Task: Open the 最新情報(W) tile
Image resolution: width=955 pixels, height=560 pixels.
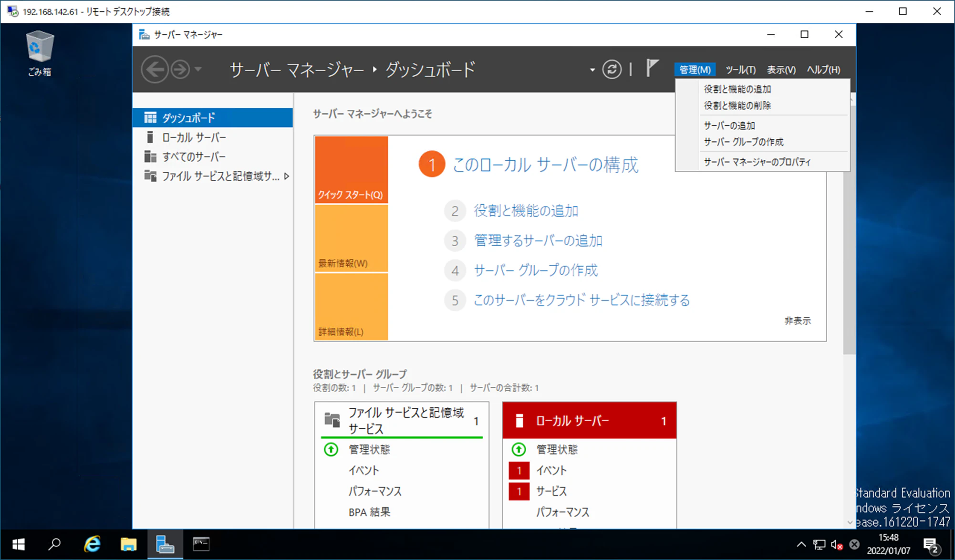Action: 351,239
